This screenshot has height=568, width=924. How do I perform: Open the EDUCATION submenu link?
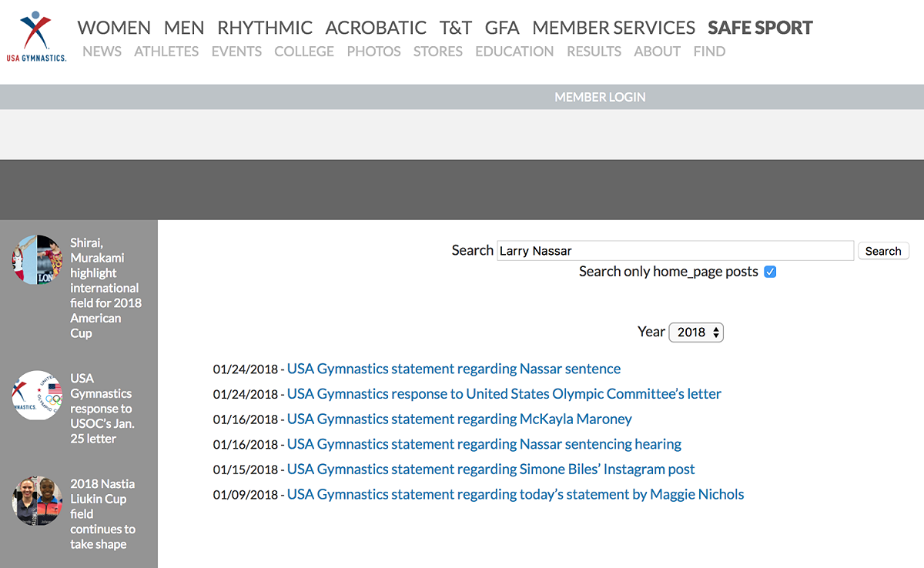514,52
